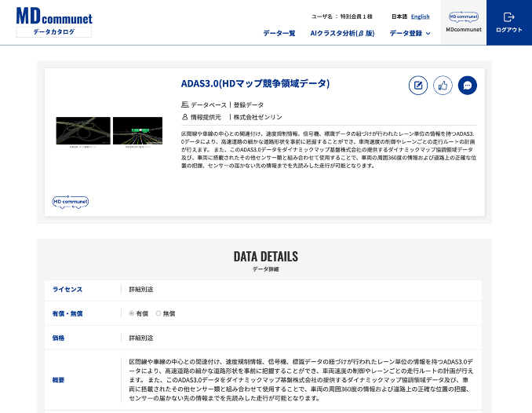Open the AIクラスタ分析(β版) menu item

coord(342,33)
